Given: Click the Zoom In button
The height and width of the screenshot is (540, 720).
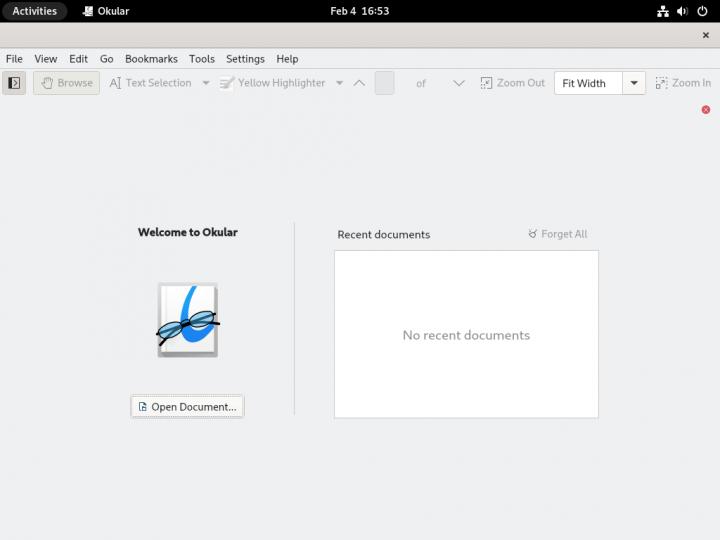Looking at the screenshot, I should click(683, 83).
